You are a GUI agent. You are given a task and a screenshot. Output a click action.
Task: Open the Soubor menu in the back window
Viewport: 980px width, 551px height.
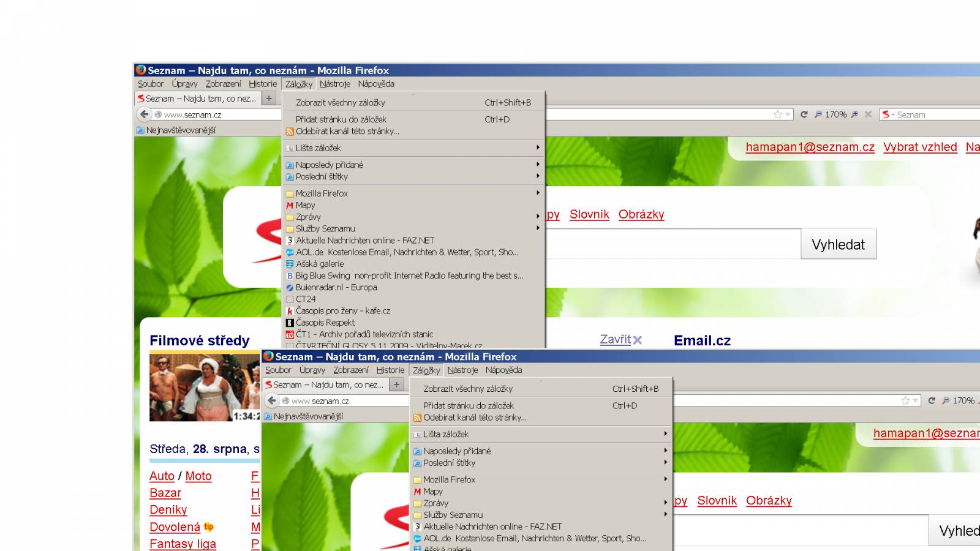pyautogui.click(x=151, y=84)
